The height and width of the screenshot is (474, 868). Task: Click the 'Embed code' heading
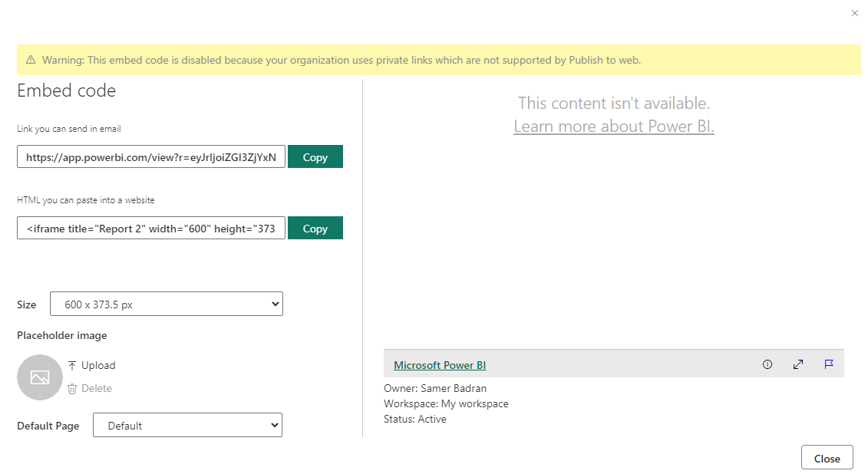(x=67, y=91)
